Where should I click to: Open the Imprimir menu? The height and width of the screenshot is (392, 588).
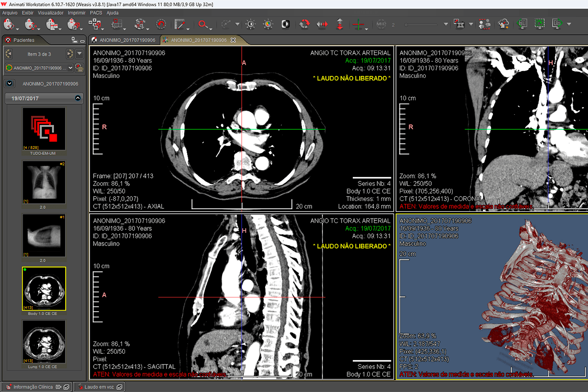77,13
